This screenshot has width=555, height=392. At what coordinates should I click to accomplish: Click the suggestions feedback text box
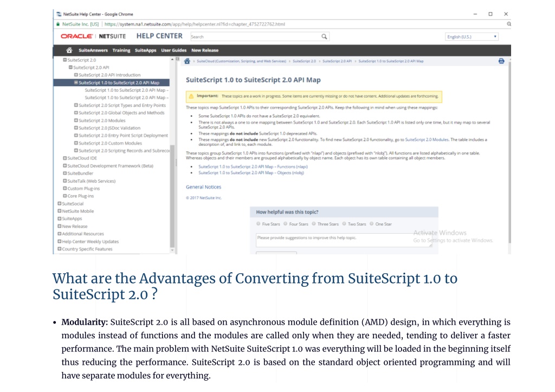344,240
